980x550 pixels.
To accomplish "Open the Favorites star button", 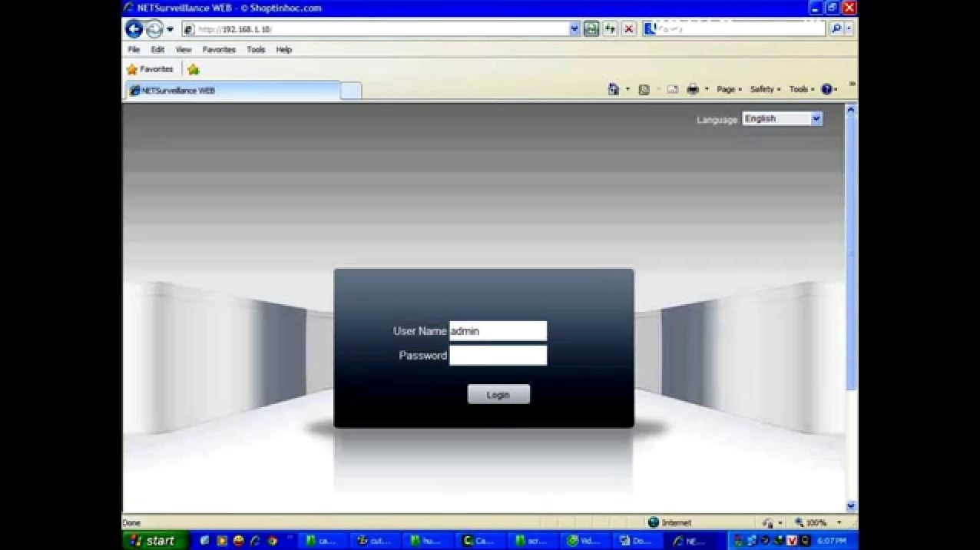I will [151, 69].
